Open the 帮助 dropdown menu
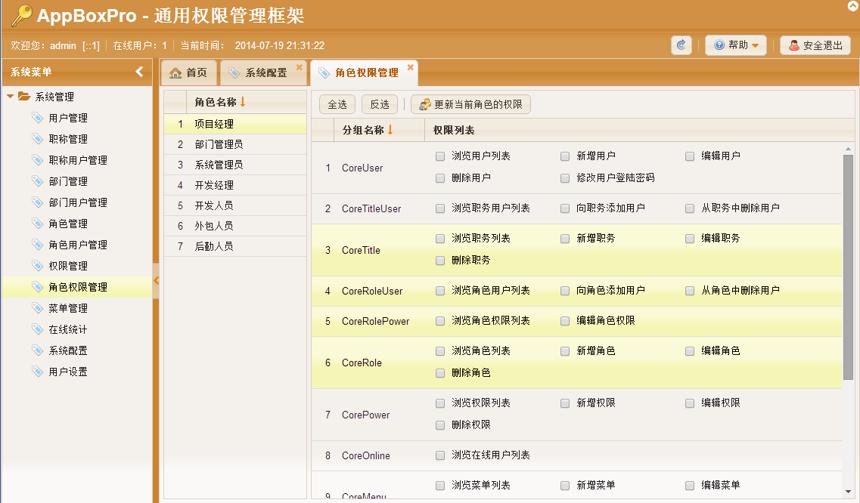 click(x=735, y=45)
